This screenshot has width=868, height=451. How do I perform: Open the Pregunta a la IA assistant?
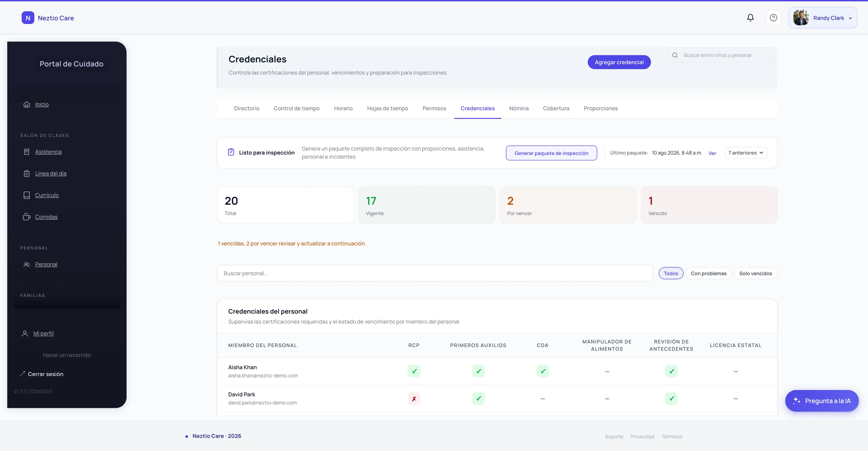(821, 401)
